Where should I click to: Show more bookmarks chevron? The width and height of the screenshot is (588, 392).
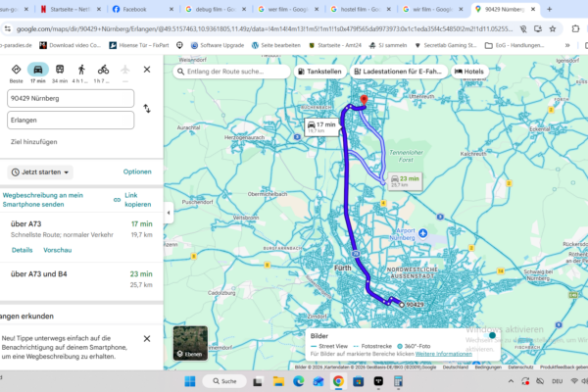(x=567, y=45)
